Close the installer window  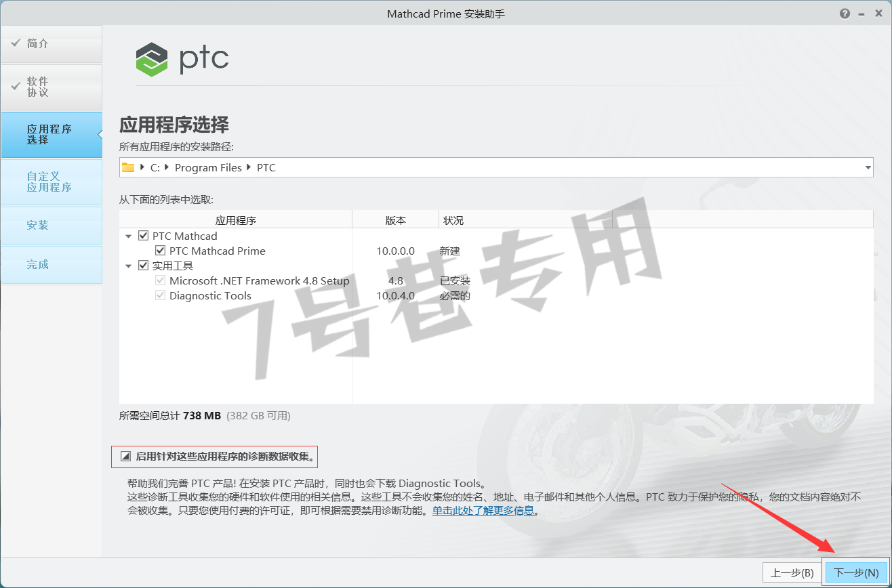(879, 14)
